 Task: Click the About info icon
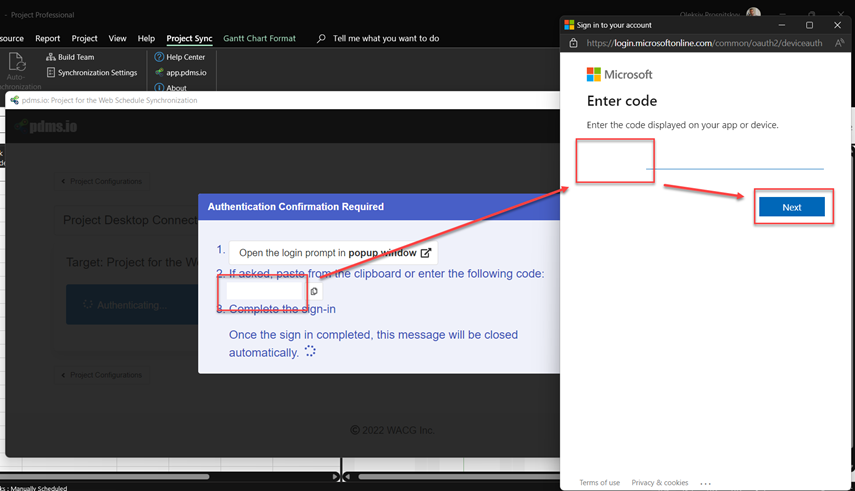[159, 87]
